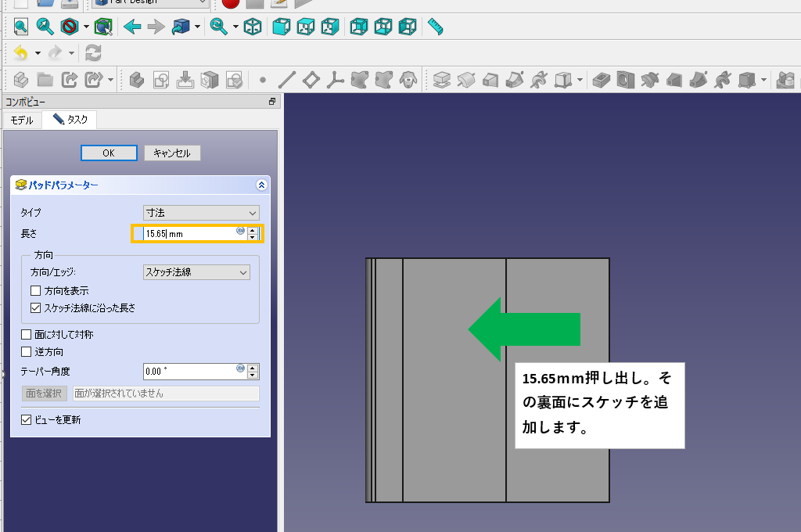Click the キャンセル button
801x532 pixels.
coord(172,153)
